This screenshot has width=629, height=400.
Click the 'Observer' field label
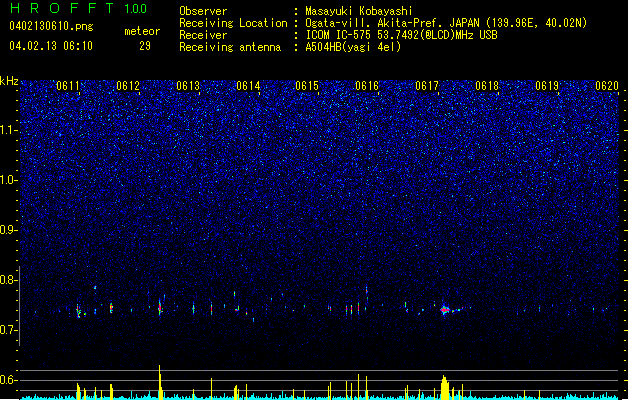pyautogui.click(x=203, y=11)
